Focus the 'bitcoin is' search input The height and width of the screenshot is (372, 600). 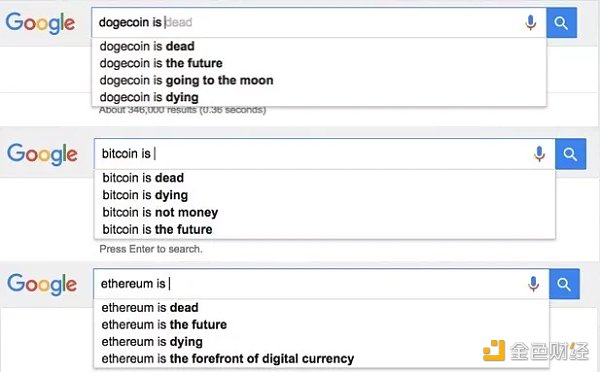click(x=312, y=154)
